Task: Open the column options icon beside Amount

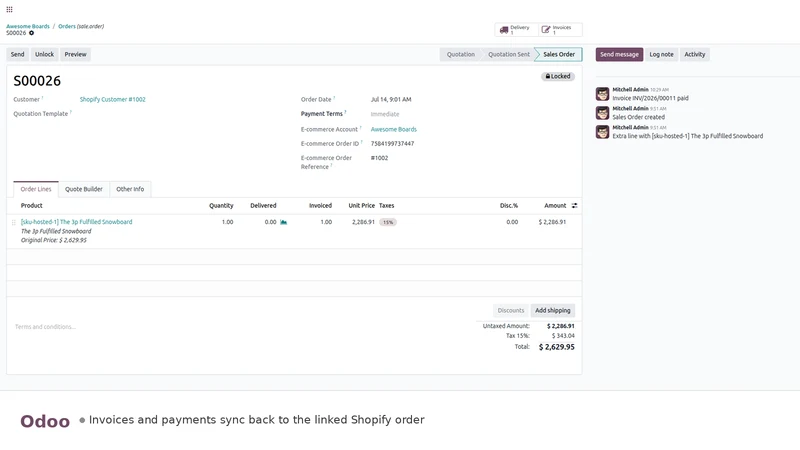Action: pos(574,206)
